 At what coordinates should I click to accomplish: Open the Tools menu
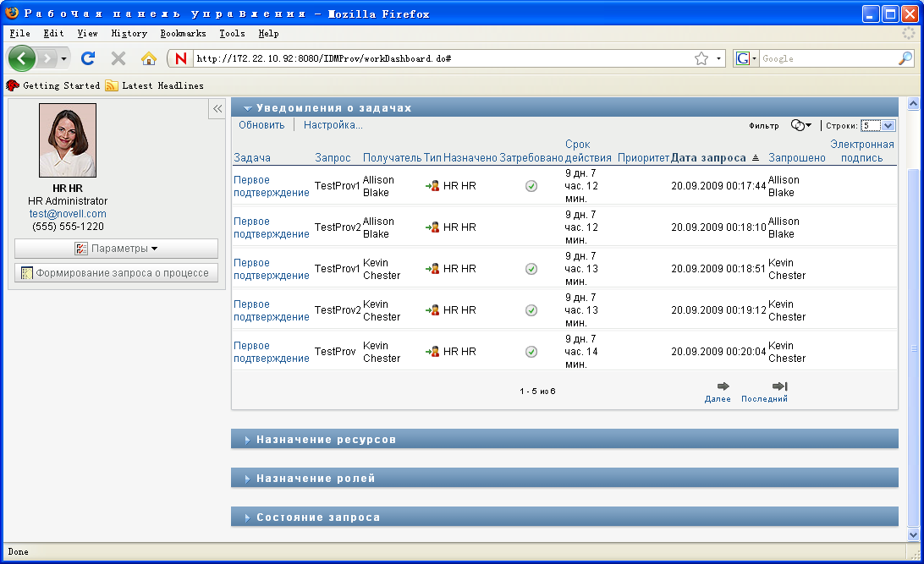click(232, 34)
